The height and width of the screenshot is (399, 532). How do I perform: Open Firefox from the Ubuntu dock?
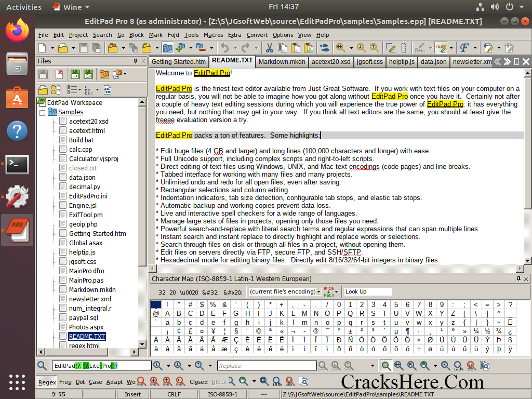click(x=17, y=31)
